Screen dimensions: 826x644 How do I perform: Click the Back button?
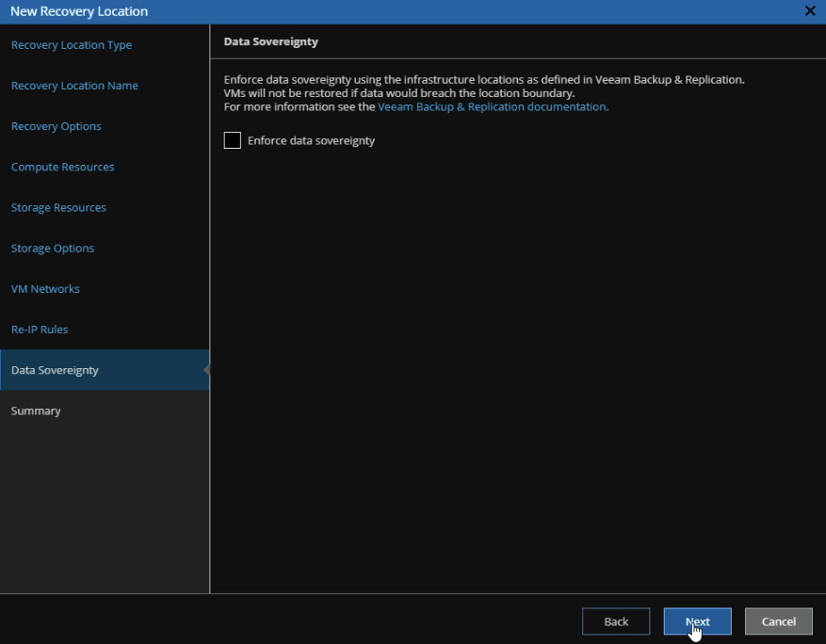[616, 621]
